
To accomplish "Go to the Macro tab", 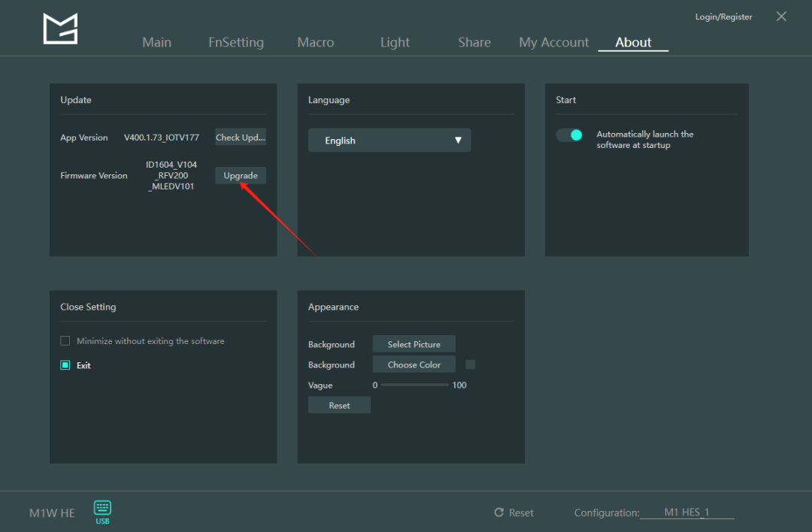I will (316, 42).
